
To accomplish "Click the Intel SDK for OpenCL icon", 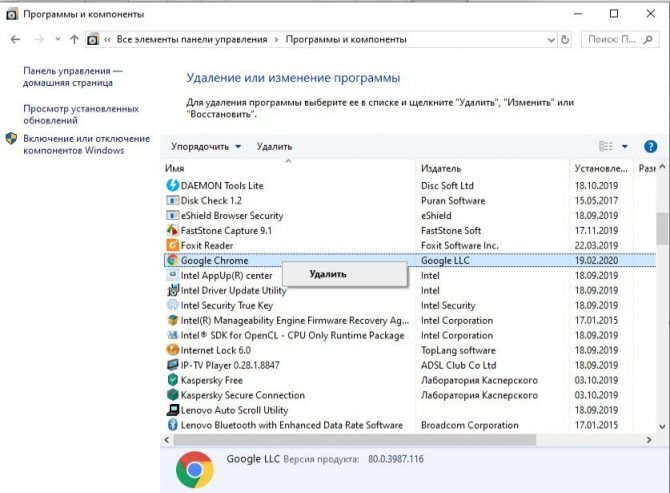I will (x=172, y=335).
